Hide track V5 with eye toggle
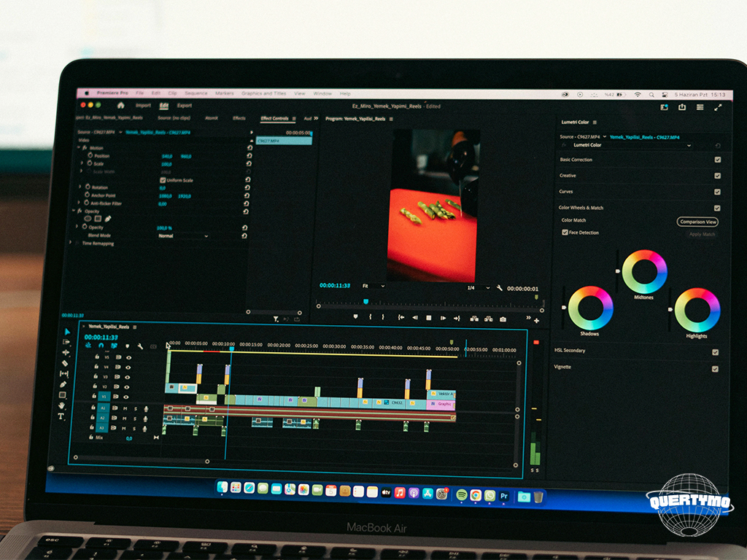The height and width of the screenshot is (560, 747). point(128,357)
